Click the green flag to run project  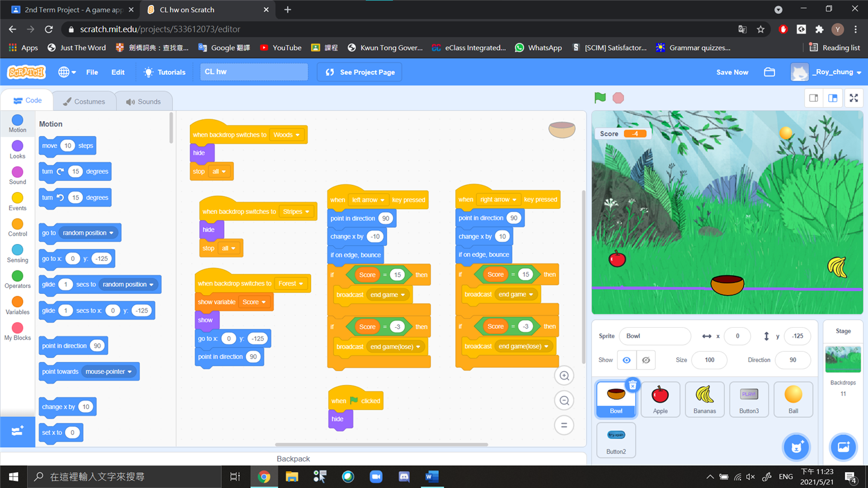[600, 98]
